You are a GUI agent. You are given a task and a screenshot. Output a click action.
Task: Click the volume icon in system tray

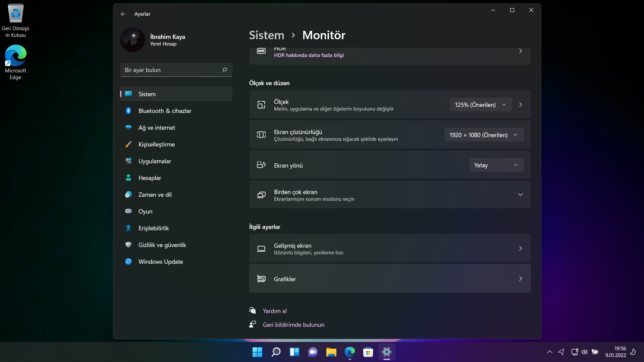click(x=585, y=352)
